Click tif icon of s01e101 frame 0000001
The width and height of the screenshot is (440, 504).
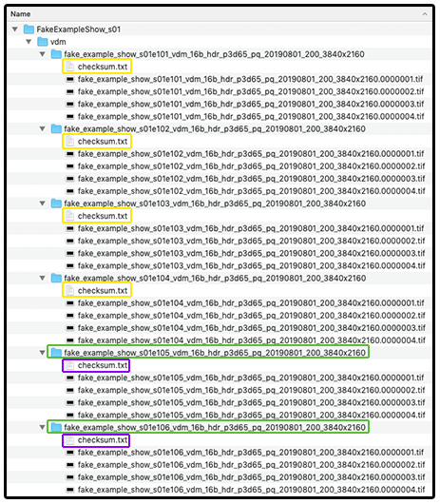(x=70, y=79)
